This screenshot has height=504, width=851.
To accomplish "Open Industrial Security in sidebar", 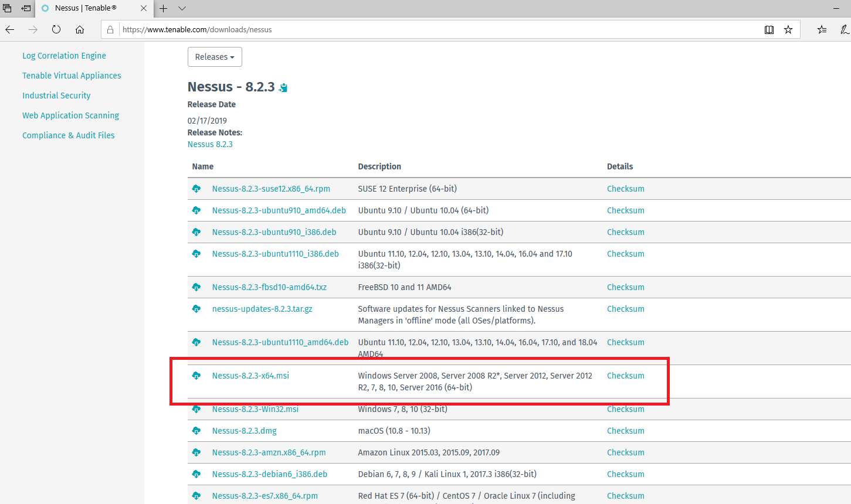I will pyautogui.click(x=56, y=96).
